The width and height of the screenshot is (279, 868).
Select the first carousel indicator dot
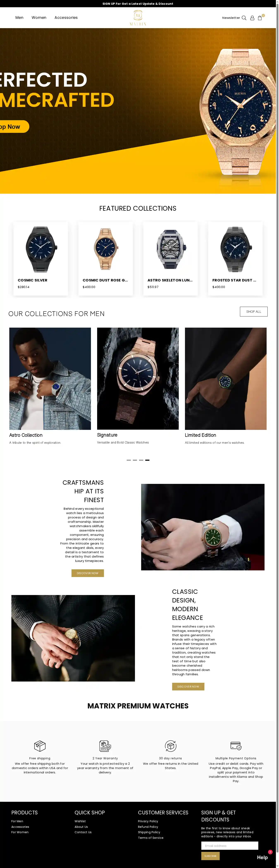point(129,460)
